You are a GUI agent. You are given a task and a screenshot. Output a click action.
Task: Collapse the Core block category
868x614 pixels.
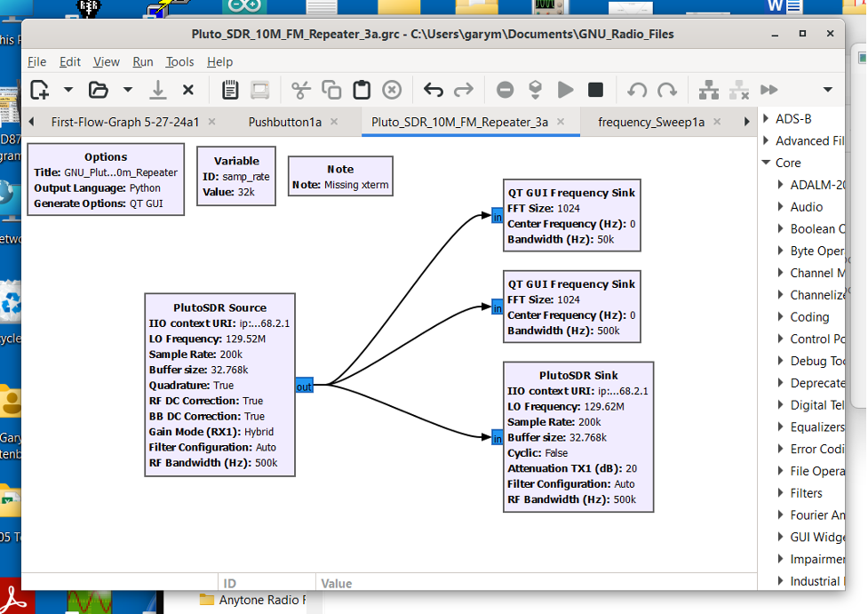pyautogui.click(x=767, y=163)
